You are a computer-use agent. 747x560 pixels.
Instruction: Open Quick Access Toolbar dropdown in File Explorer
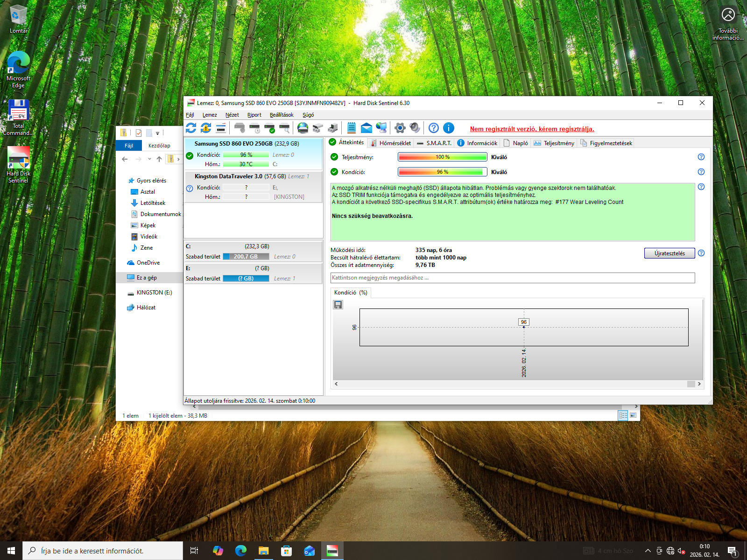(x=158, y=133)
